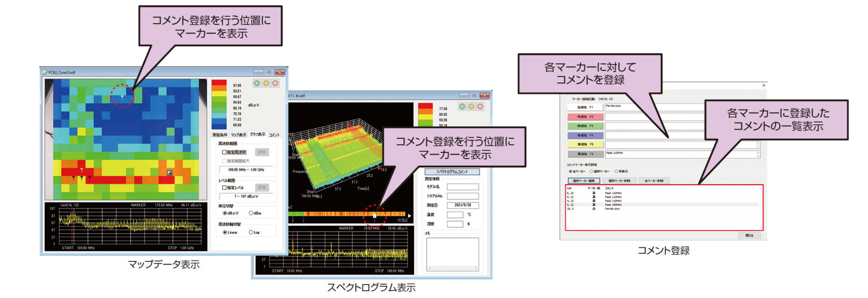Select the 非表示 radio button
868x298 pixels.
click(616, 171)
